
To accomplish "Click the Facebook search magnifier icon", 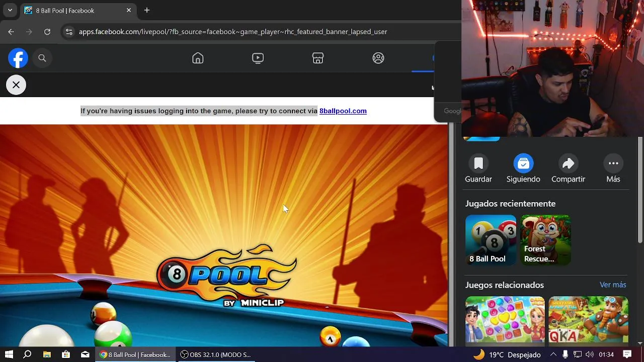I will point(42,58).
